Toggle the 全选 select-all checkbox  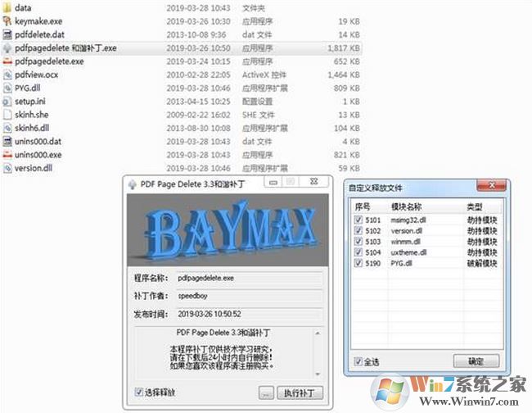click(358, 361)
